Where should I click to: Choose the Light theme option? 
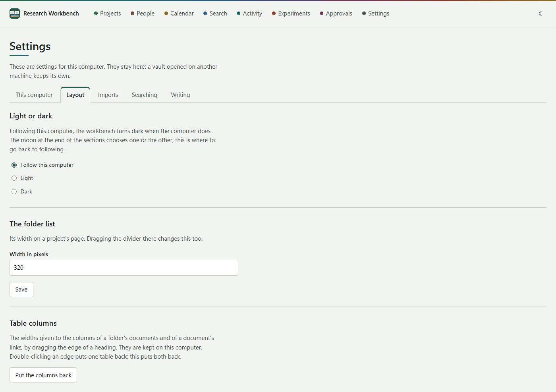pos(14,178)
